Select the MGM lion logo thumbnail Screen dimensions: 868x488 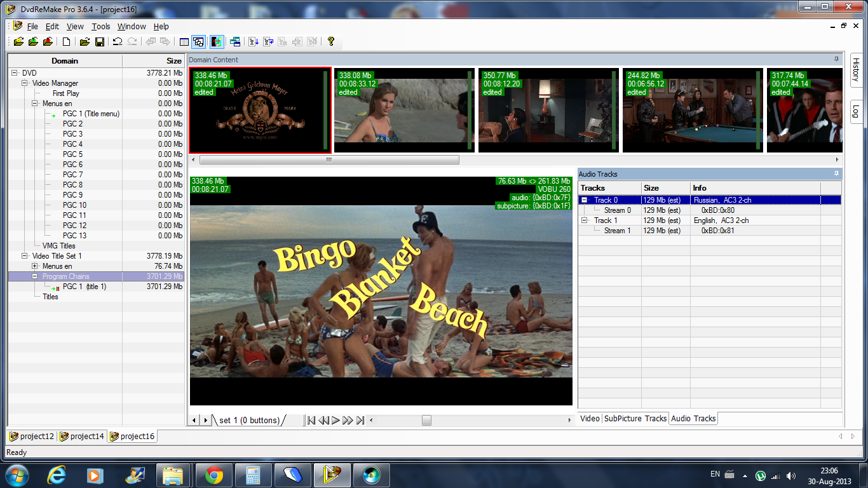(260, 110)
